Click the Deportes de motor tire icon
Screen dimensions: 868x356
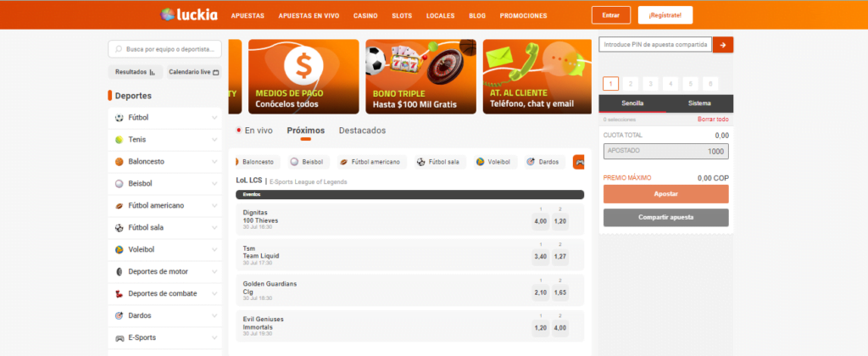pos(119,272)
